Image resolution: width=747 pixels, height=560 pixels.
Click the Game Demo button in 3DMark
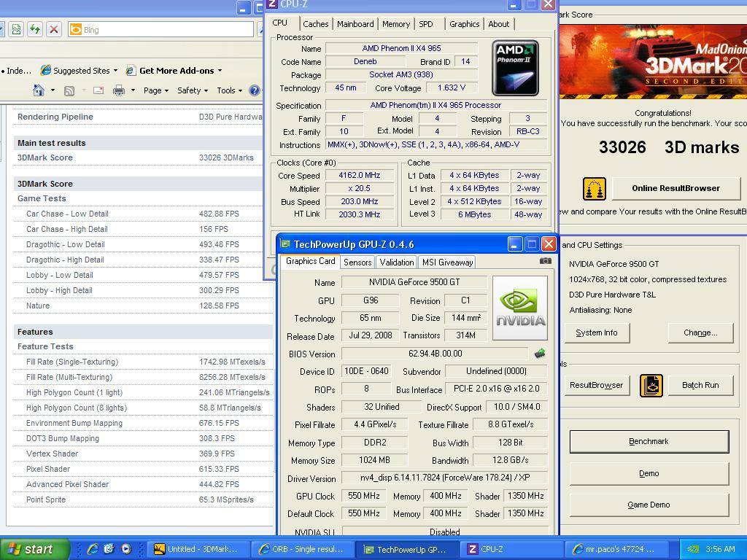point(649,505)
